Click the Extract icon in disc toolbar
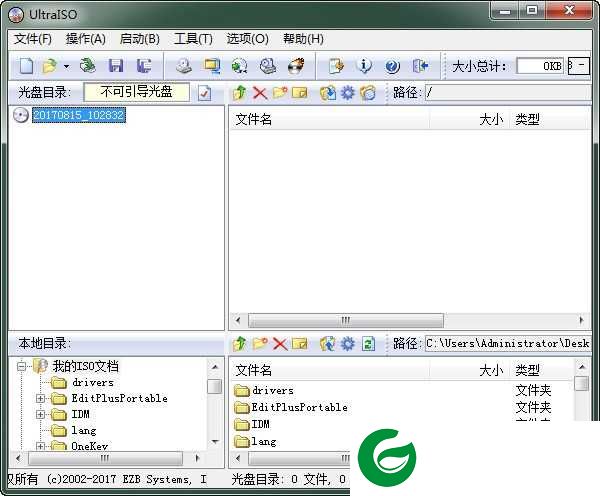The image size is (600, 496). pos(328,93)
